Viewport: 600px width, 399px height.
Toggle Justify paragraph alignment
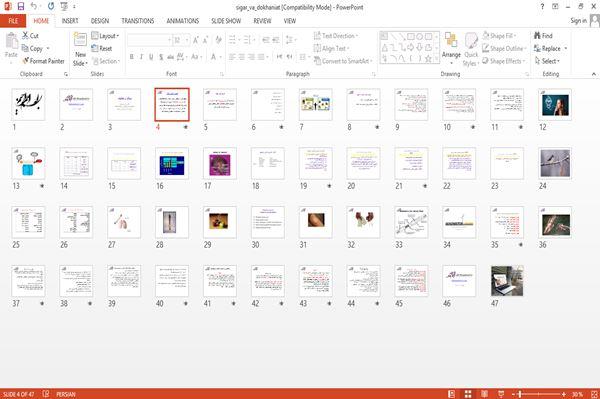coord(262,57)
